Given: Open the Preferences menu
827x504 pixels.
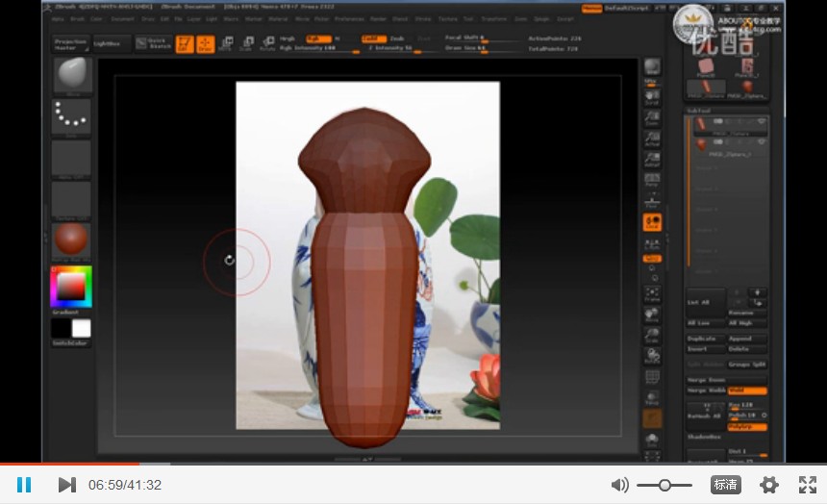Looking at the screenshot, I should 349,19.
